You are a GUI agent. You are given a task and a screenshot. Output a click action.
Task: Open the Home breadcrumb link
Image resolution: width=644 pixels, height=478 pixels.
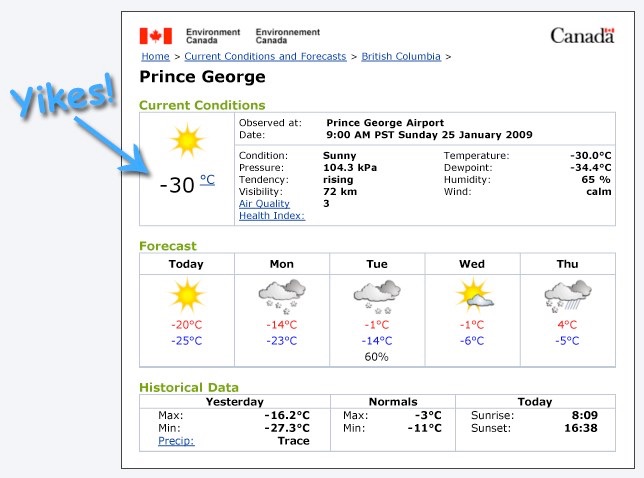click(155, 57)
